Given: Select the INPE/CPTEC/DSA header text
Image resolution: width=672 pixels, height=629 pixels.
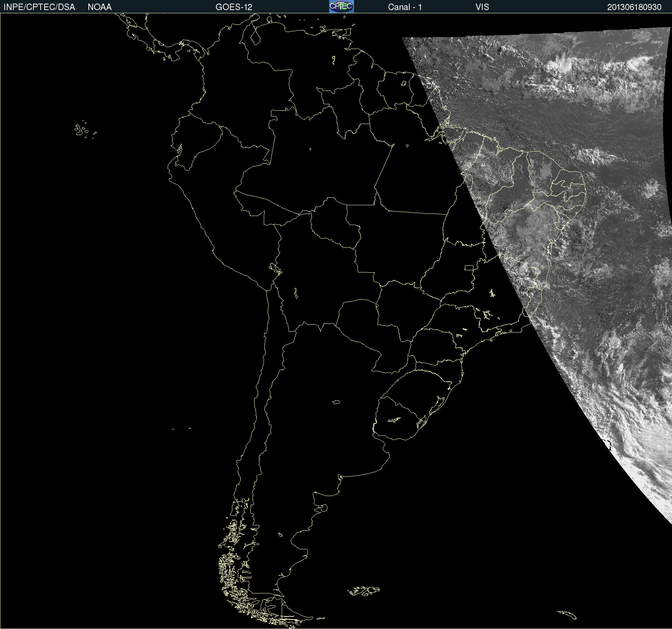Looking at the screenshot, I should pos(39,7).
